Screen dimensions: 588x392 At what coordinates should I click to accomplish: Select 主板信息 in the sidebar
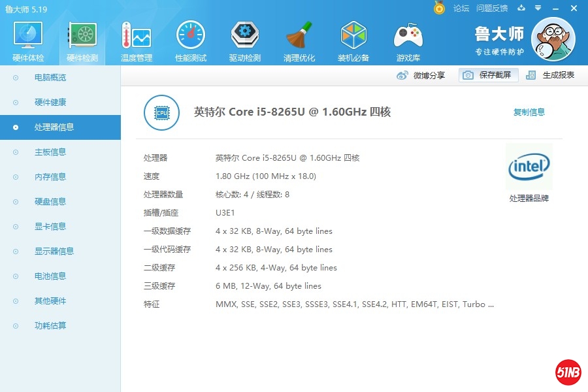point(50,152)
